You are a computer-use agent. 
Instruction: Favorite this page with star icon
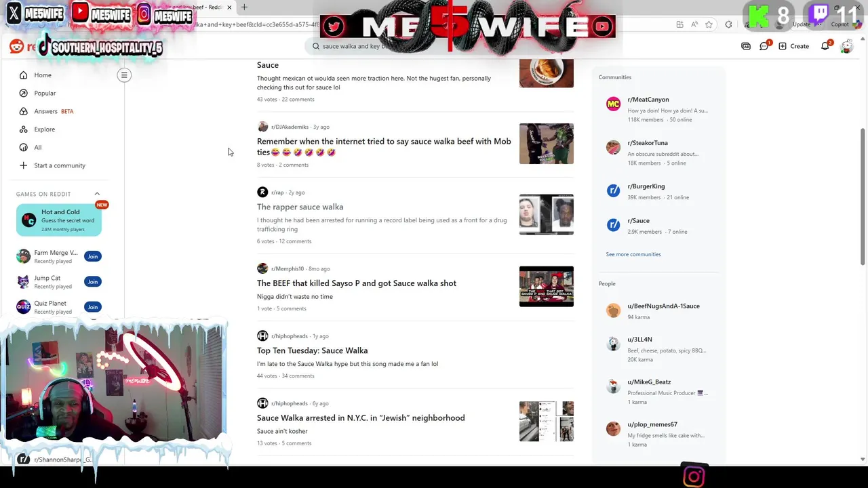(x=709, y=24)
